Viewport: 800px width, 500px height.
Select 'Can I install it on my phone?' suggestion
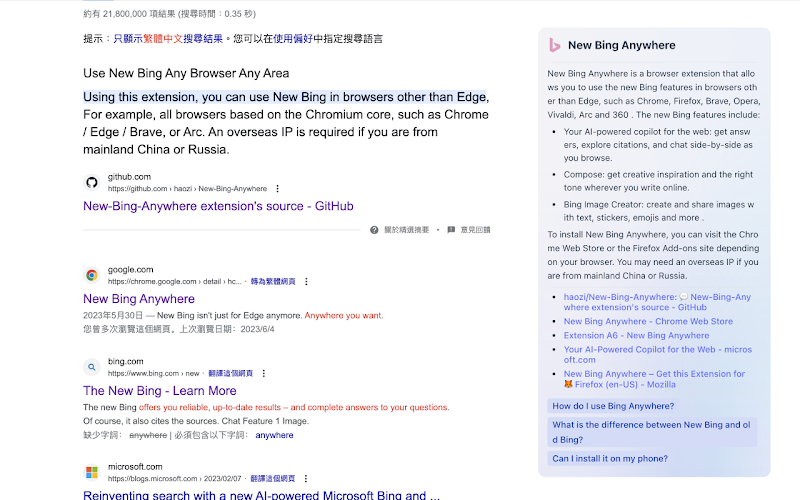(x=610, y=459)
